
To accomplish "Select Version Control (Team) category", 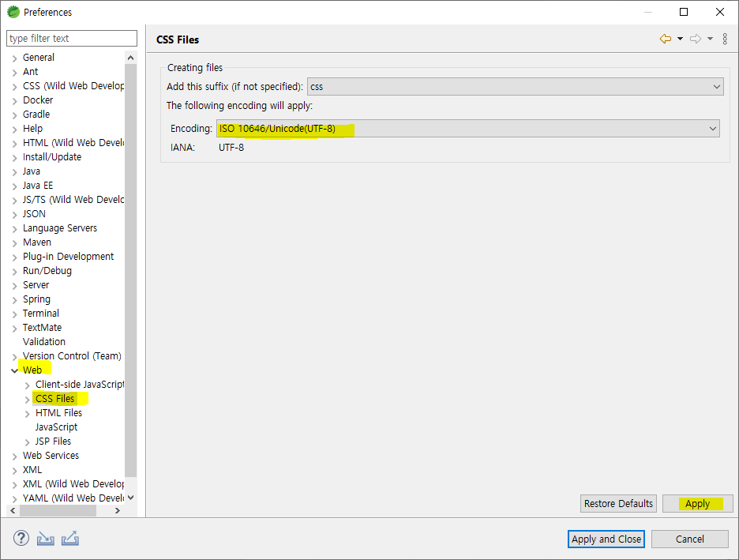I will [72, 356].
